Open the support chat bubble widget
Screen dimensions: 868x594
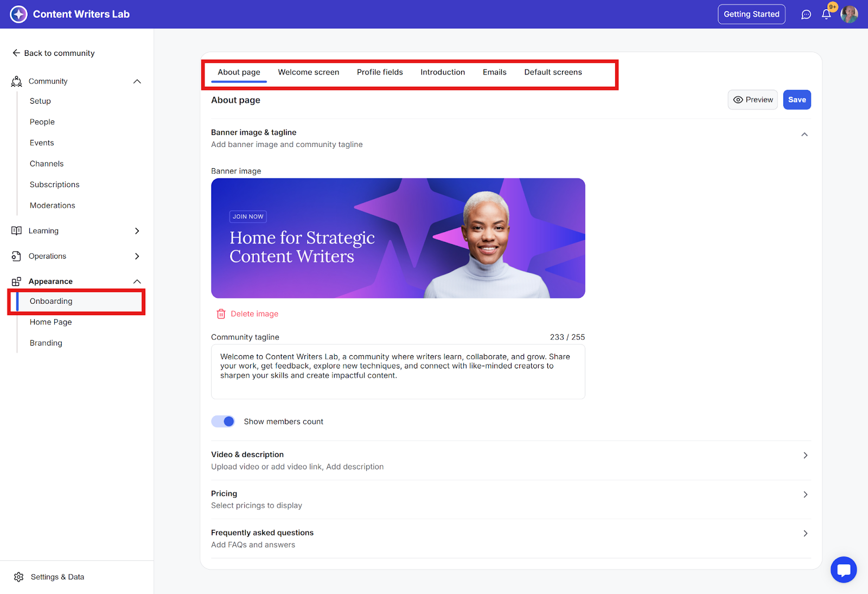pyautogui.click(x=844, y=570)
